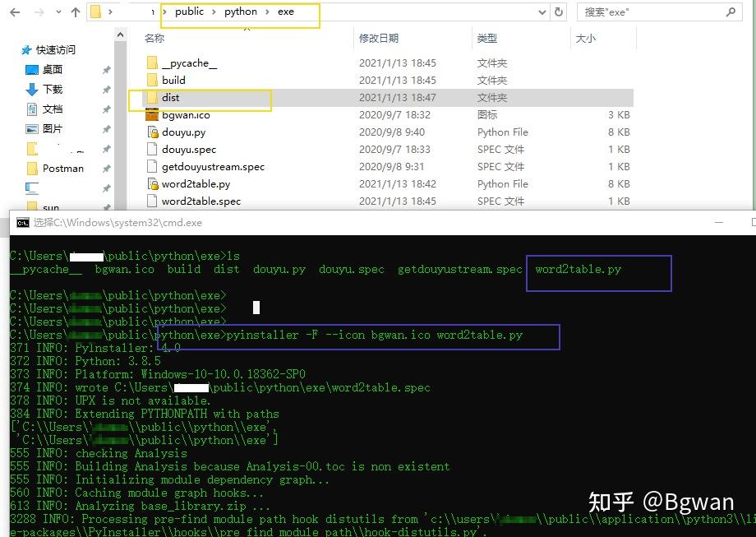Click 3 KB size of bgwan.ico
Viewport: 756px width, 537px height.
[619, 115]
